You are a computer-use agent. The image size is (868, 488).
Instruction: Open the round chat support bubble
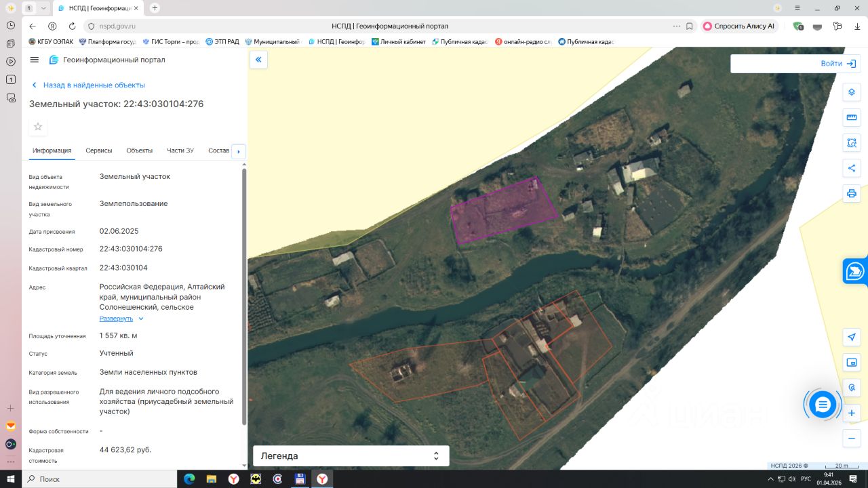(x=823, y=405)
